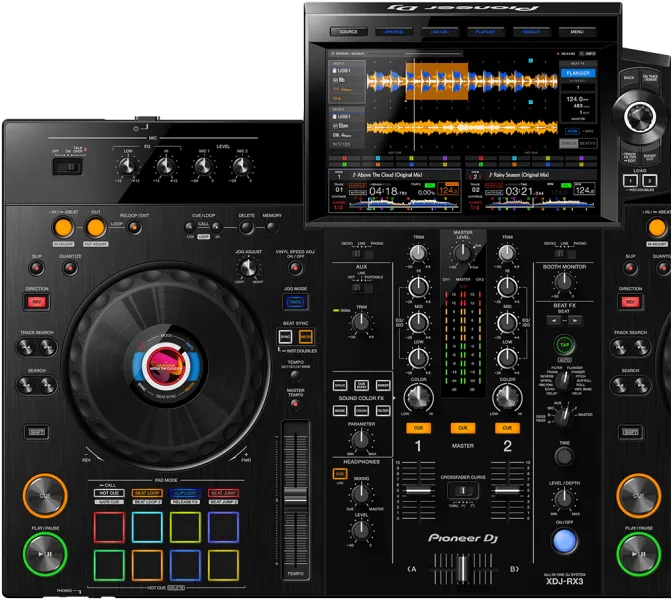
Task: Tap the CUE/LOOP CALL left arrow
Action: pyautogui.click(x=190, y=227)
